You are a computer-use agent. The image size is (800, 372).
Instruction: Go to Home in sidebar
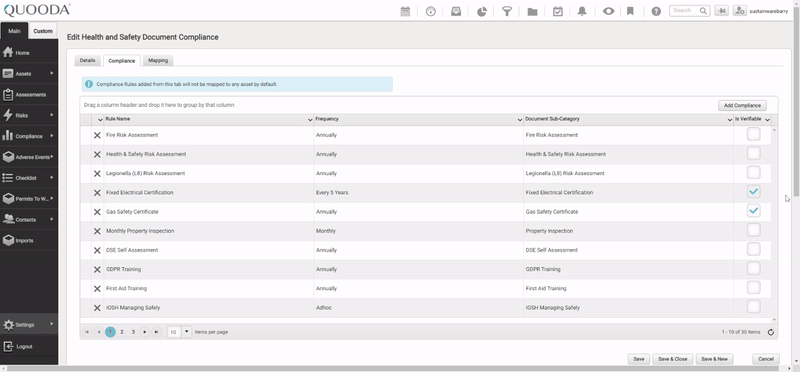click(x=29, y=53)
